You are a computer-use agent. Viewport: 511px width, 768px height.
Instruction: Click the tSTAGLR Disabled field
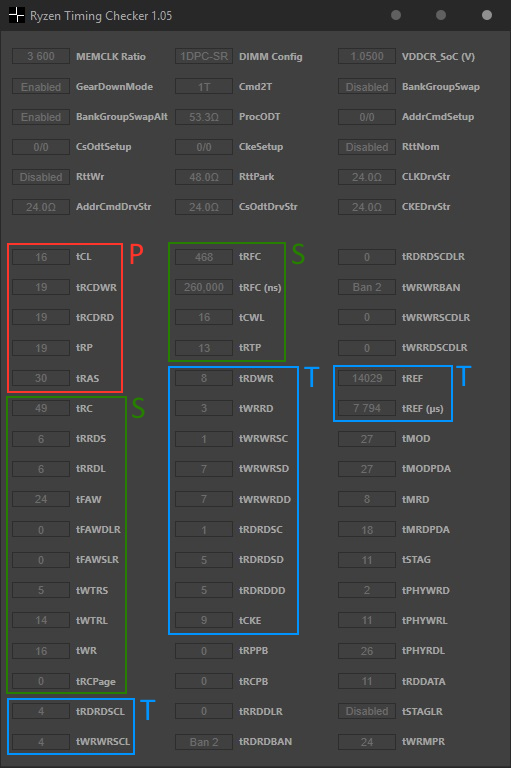point(367,711)
